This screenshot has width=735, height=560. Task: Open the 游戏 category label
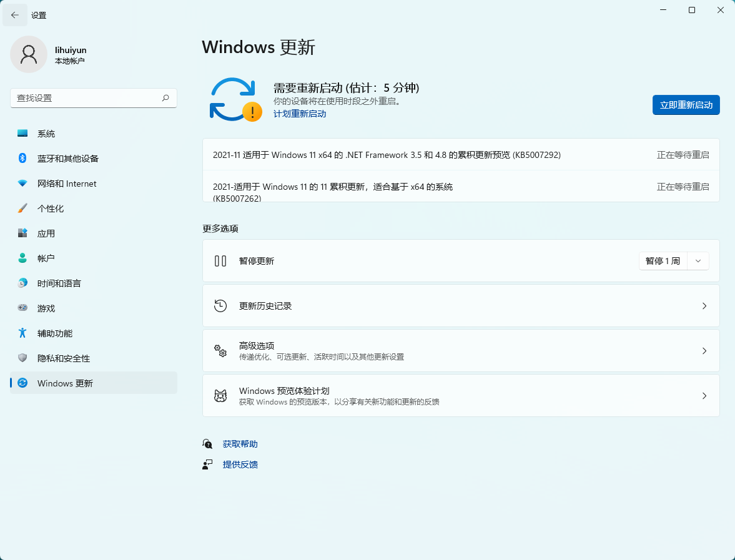coord(46,308)
